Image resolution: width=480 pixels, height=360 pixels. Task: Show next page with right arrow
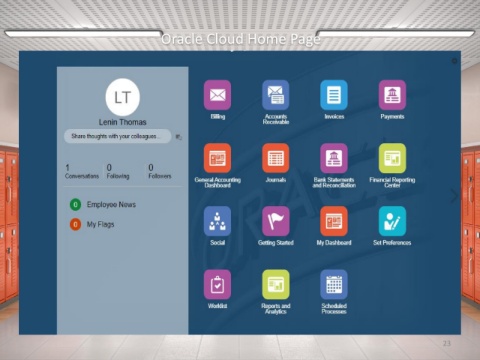click(x=454, y=196)
